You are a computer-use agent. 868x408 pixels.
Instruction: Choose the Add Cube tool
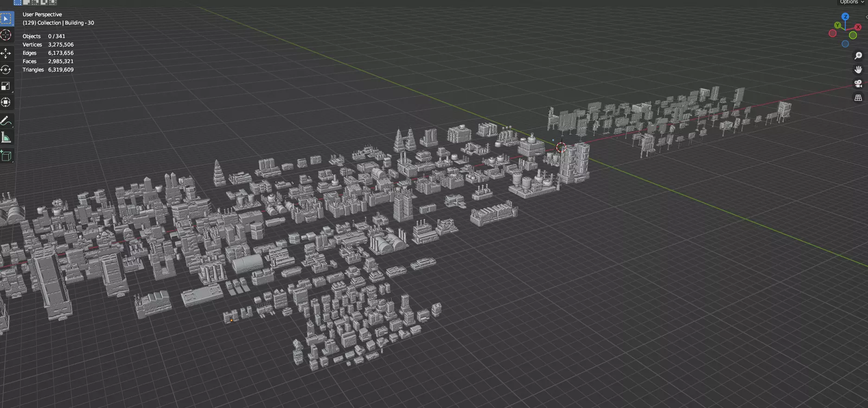[6, 156]
